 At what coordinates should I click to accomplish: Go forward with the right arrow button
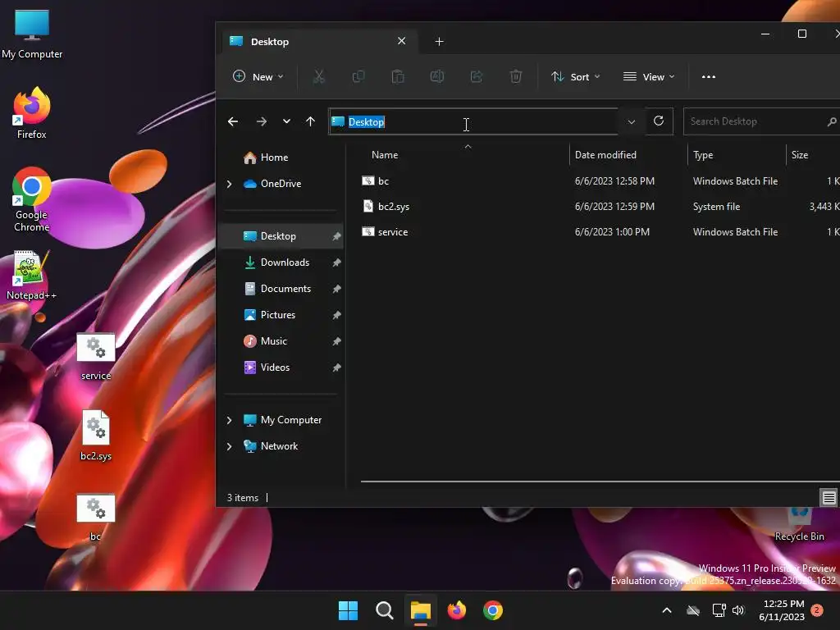262,121
